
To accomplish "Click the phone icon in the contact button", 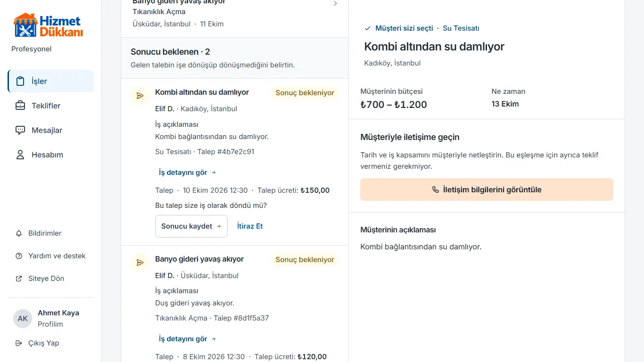I will point(436,189).
